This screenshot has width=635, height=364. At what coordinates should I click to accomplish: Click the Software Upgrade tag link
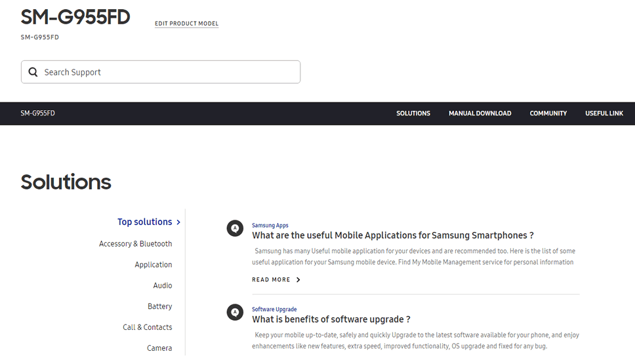pyautogui.click(x=274, y=310)
